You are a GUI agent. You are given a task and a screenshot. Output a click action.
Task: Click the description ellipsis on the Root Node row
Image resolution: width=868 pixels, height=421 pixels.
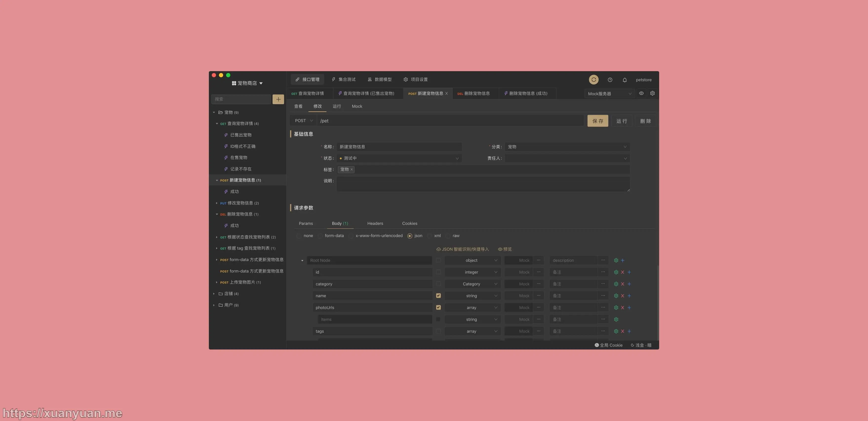[x=603, y=260]
